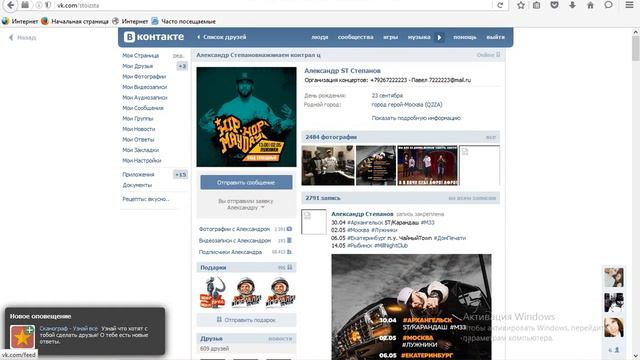
Task: Open the downloads arrow icon
Action: (572, 5)
